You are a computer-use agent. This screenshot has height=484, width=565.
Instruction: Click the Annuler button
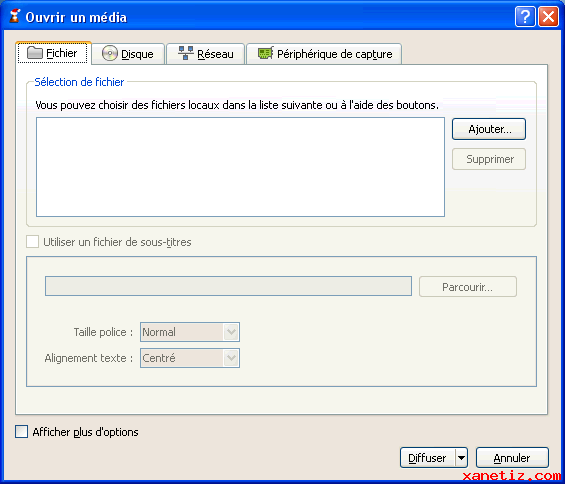click(x=512, y=458)
